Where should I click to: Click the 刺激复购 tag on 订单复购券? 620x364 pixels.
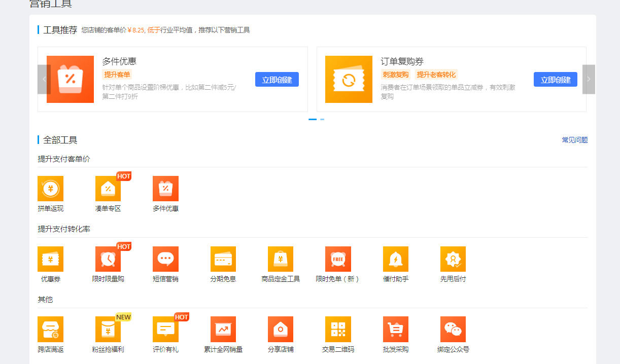[396, 75]
